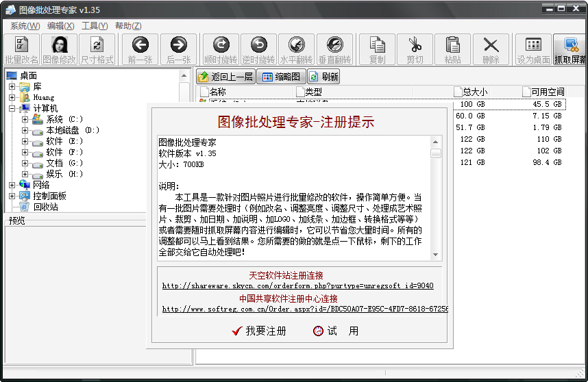The height and width of the screenshot is (382, 588).
Task: Expand the 系统 (C:) drive node
Action: pos(25,120)
